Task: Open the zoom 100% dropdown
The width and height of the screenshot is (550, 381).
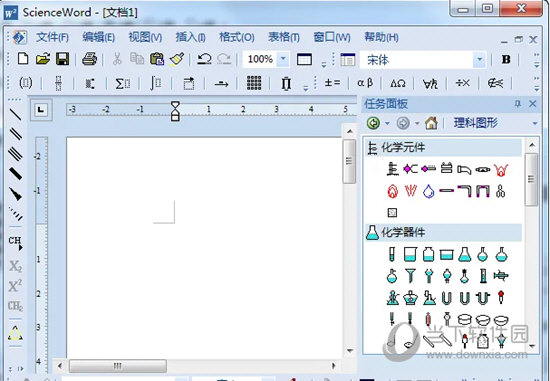Action: (x=283, y=59)
